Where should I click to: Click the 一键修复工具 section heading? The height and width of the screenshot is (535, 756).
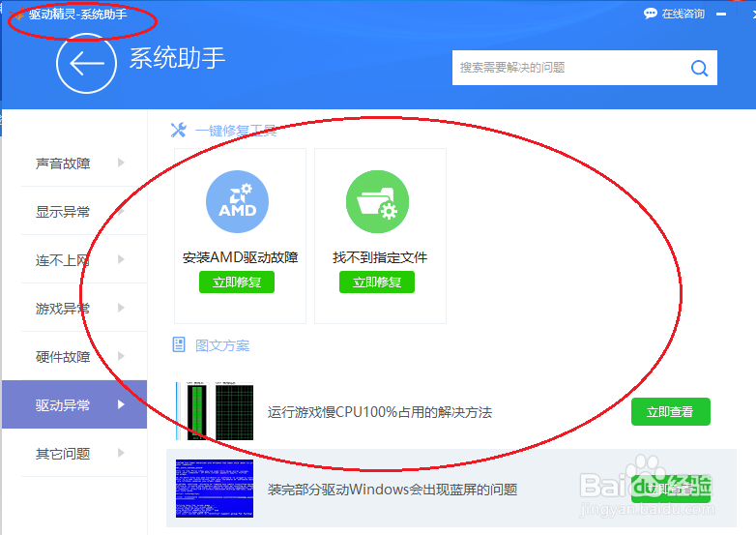[236, 131]
